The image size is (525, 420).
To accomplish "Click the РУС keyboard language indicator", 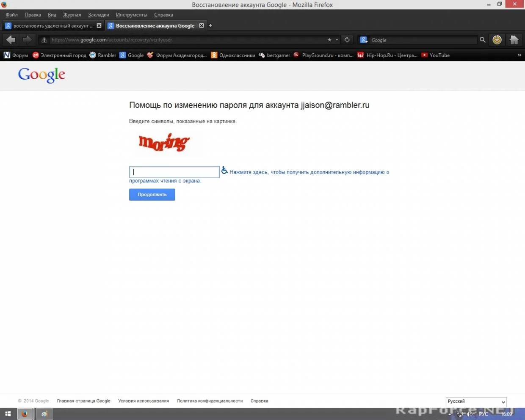I will pyautogui.click(x=483, y=414).
